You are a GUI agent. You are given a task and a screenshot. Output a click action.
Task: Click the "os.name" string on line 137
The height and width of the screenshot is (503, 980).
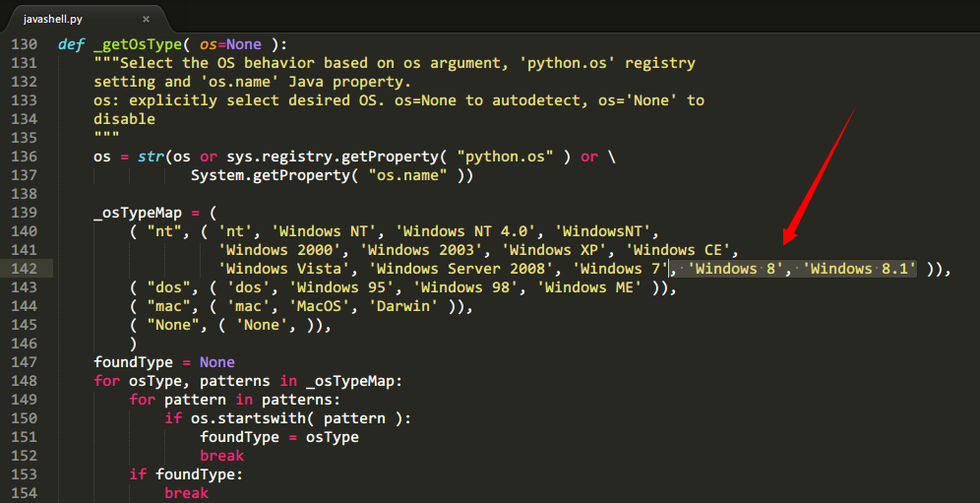point(408,175)
